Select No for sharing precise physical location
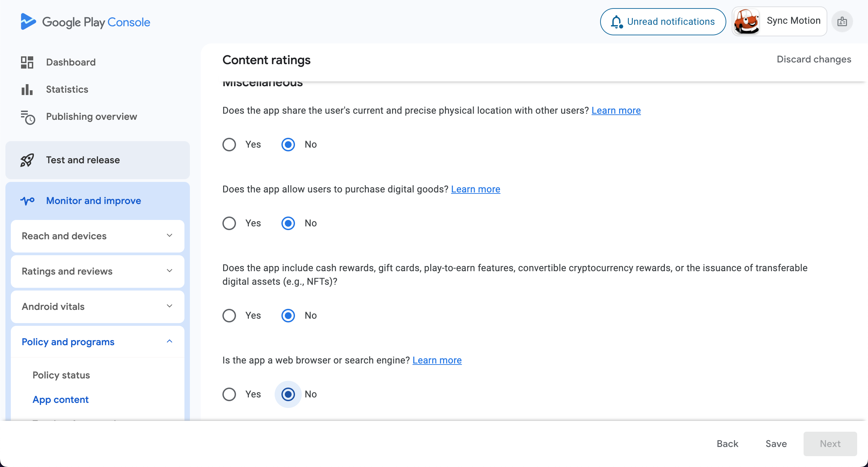 pos(288,145)
